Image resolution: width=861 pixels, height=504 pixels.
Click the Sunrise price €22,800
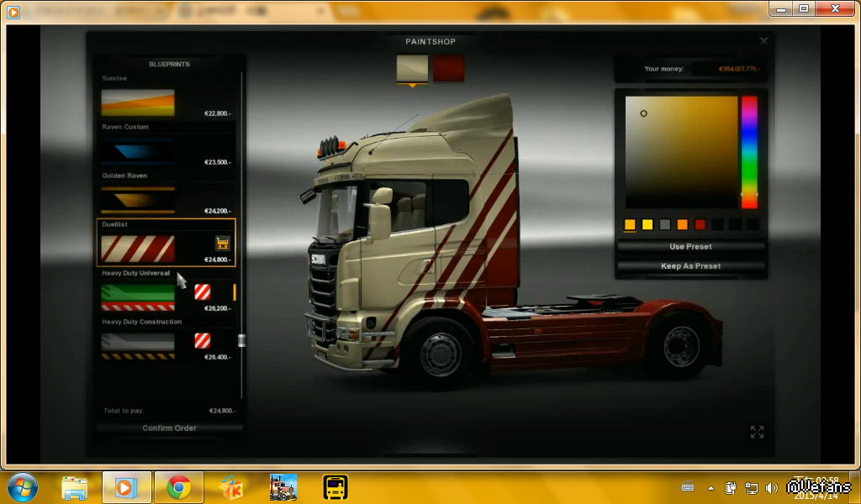218,113
